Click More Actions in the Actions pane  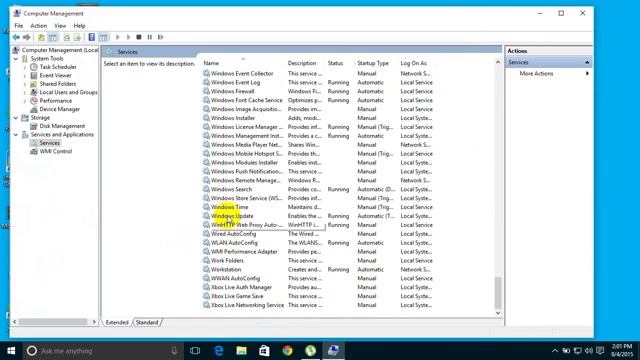pos(536,73)
